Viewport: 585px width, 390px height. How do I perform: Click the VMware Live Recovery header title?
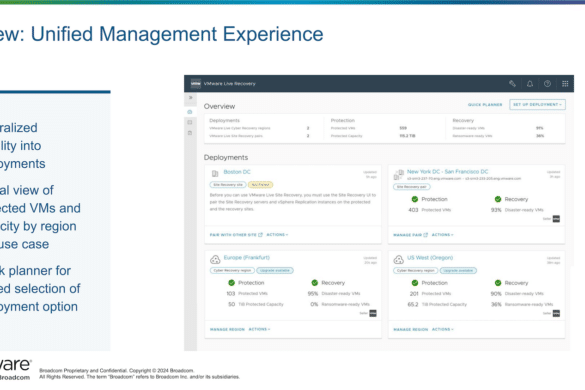tap(229, 84)
